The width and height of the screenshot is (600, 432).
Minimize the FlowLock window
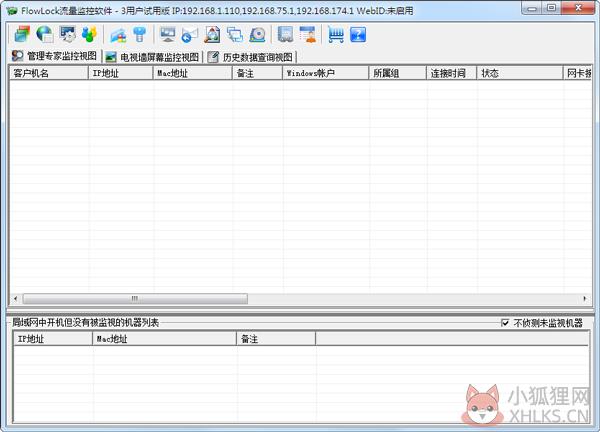coord(532,8)
